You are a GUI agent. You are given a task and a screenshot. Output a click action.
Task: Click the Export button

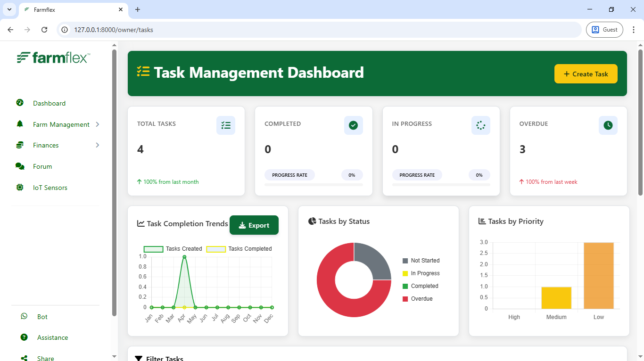254,225
